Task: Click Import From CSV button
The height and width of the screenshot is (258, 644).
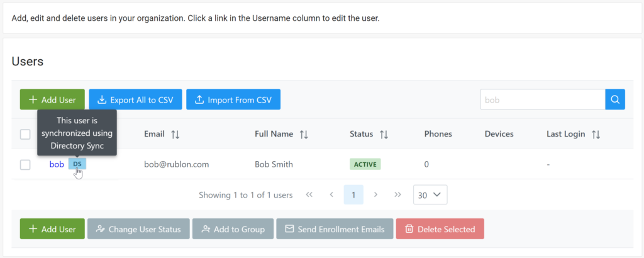Action: 233,99
